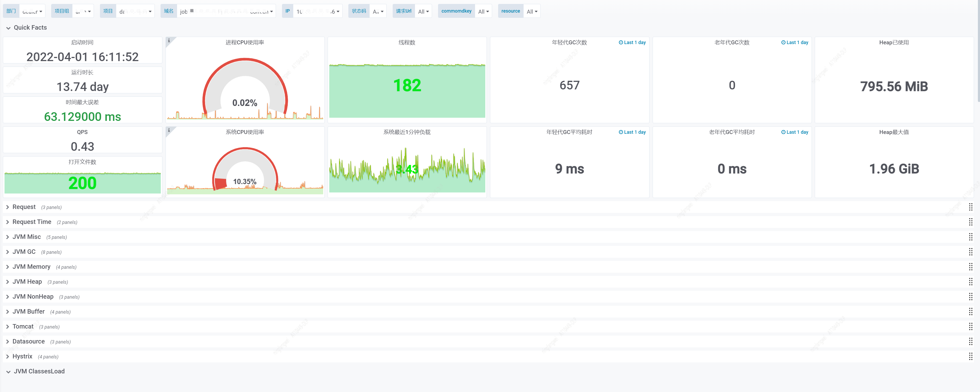Click clock icon on 年轻代GC次数 panel
Viewport: 980px width, 392px height.
pyautogui.click(x=620, y=42)
